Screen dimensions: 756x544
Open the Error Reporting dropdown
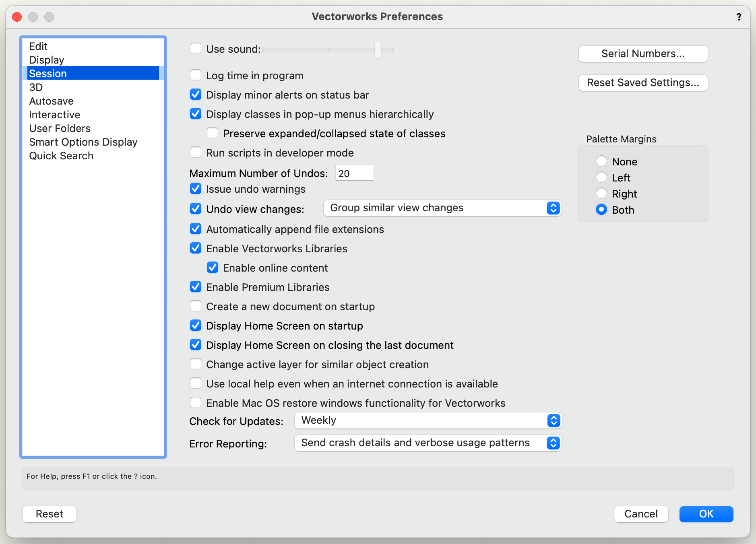tap(428, 443)
